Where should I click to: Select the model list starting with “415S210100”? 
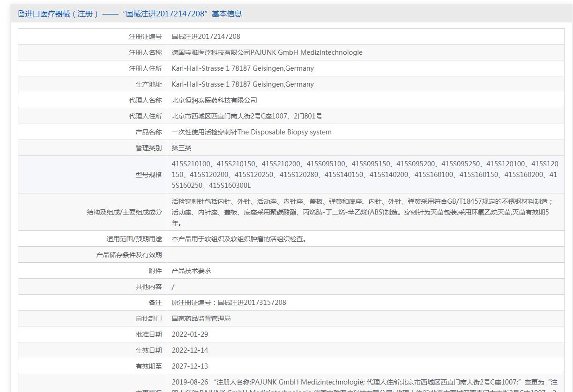[365, 175]
